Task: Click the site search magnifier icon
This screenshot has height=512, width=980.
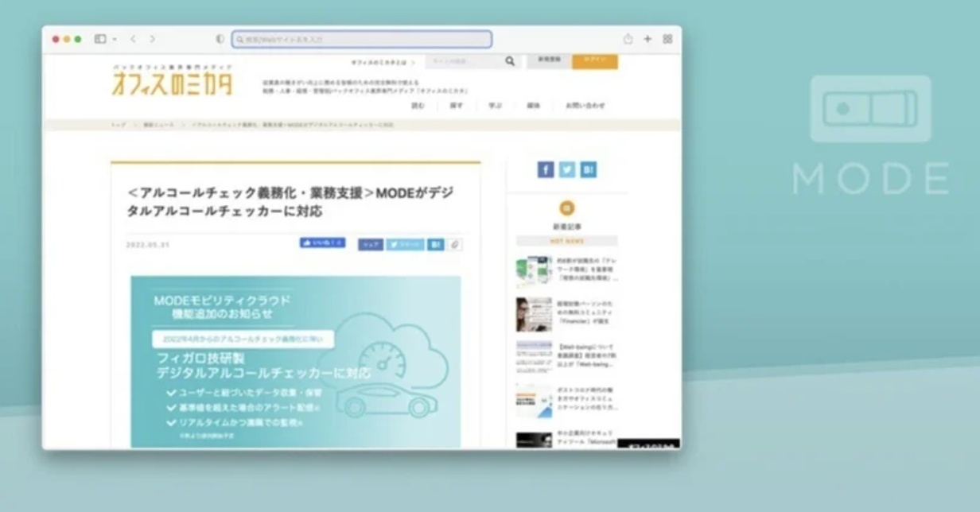Action: click(x=510, y=61)
